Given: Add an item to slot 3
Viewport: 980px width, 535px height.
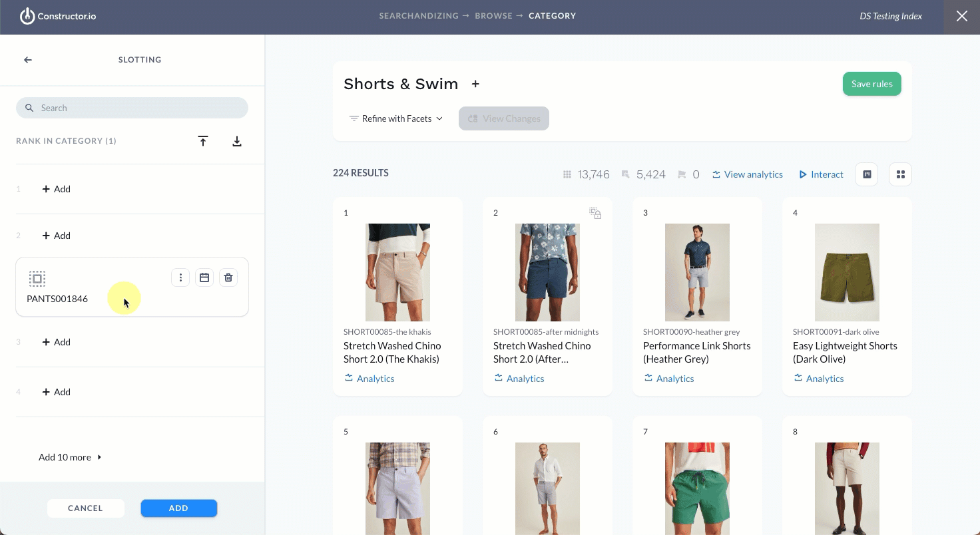Looking at the screenshot, I should pos(57,342).
